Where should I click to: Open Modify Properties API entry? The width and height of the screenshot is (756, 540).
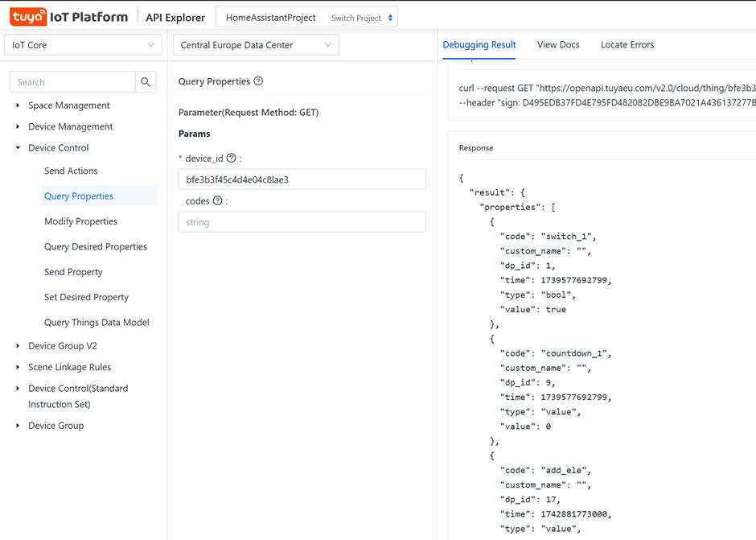(80, 221)
